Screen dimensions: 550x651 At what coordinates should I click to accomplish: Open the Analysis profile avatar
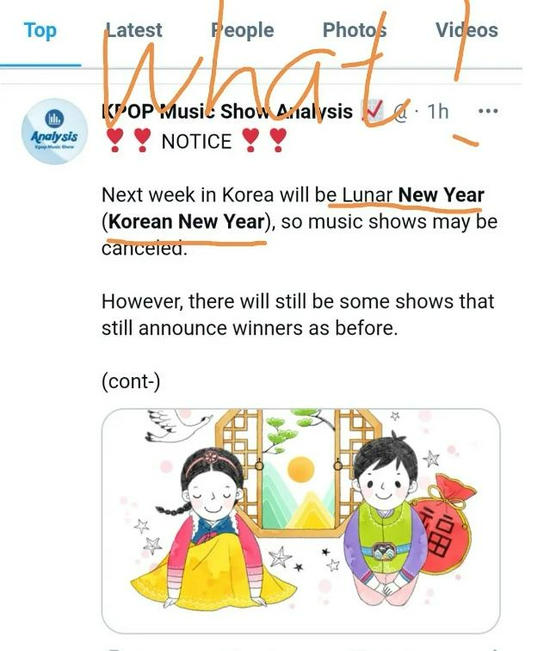(54, 131)
